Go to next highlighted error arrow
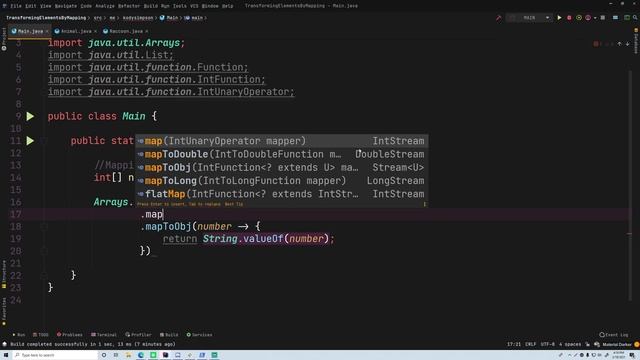The height and width of the screenshot is (360, 640). 627,44
